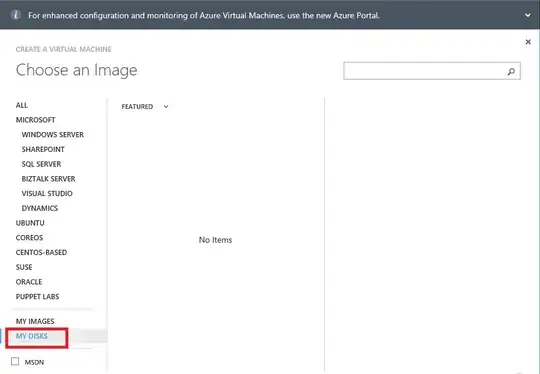
Task: Select the COREOS category
Action: pyautogui.click(x=29, y=238)
